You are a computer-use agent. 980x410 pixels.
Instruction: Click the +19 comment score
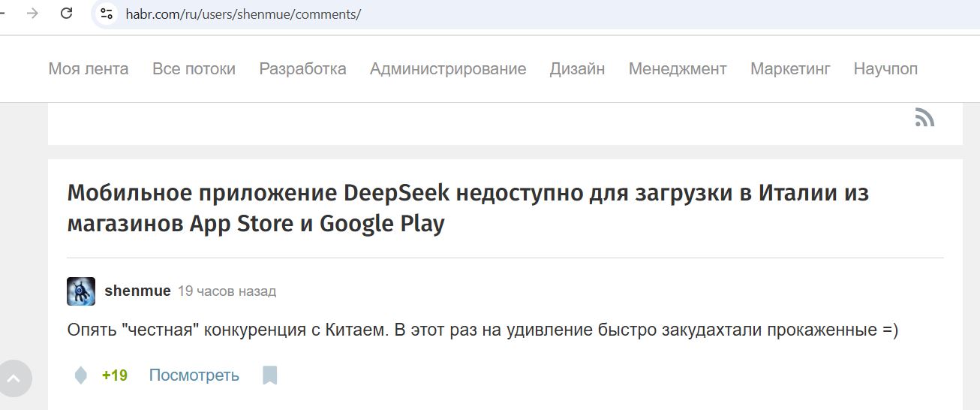(x=115, y=375)
